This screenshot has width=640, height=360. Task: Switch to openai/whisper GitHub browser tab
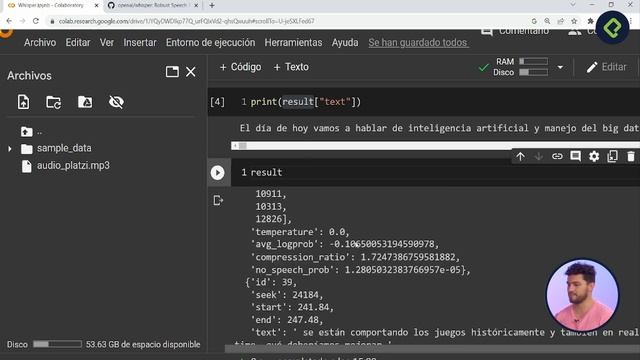(149, 5)
